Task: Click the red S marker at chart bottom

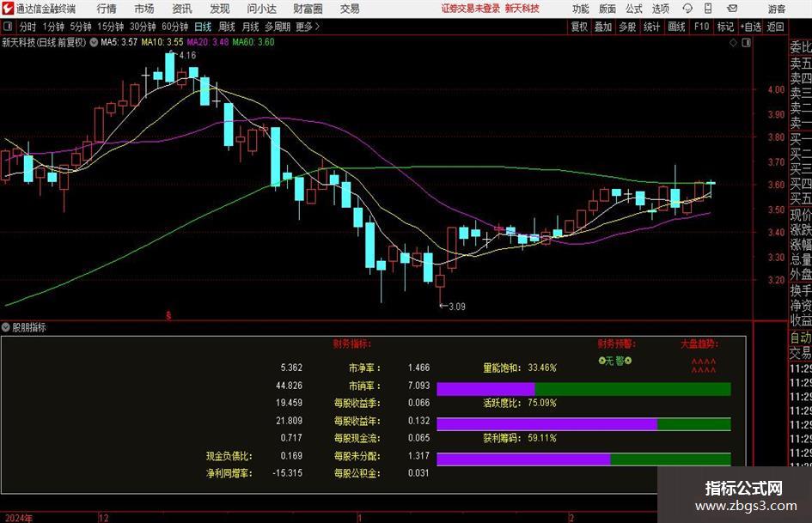Action: click(168, 315)
